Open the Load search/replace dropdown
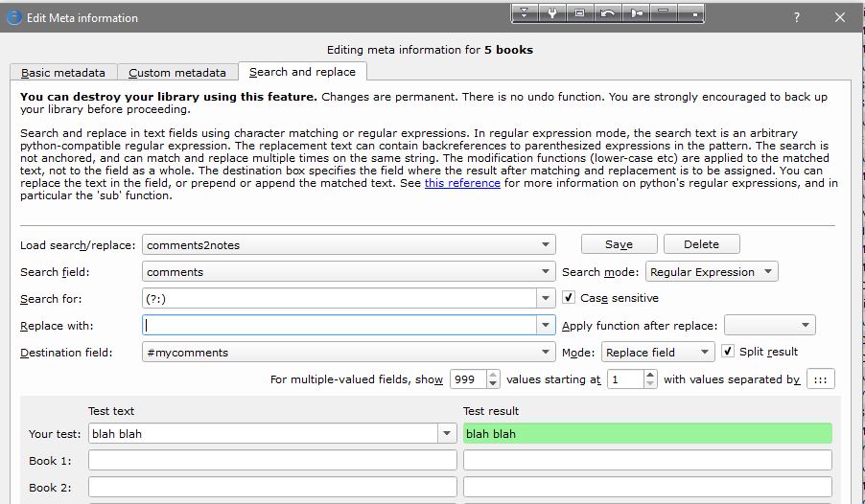865x504 pixels. (349, 245)
